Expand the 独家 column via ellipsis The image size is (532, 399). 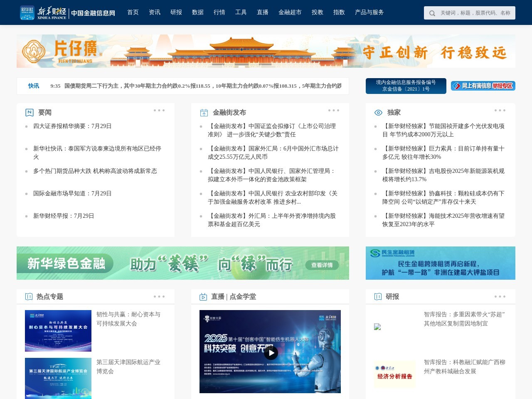tap(500, 110)
